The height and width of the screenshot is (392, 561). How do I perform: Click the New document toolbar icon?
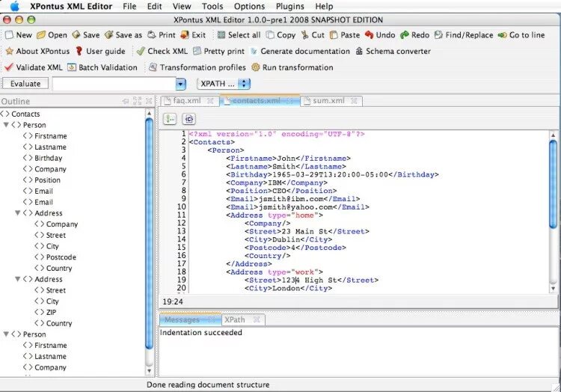(9, 35)
